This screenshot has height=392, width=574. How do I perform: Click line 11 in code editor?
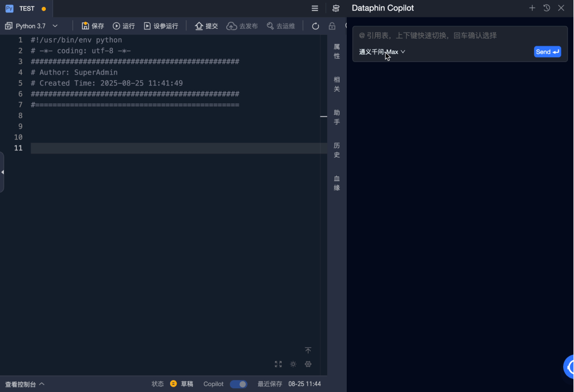click(179, 148)
